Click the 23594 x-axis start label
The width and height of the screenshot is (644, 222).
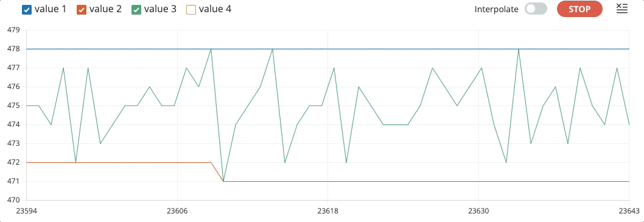tap(27, 211)
